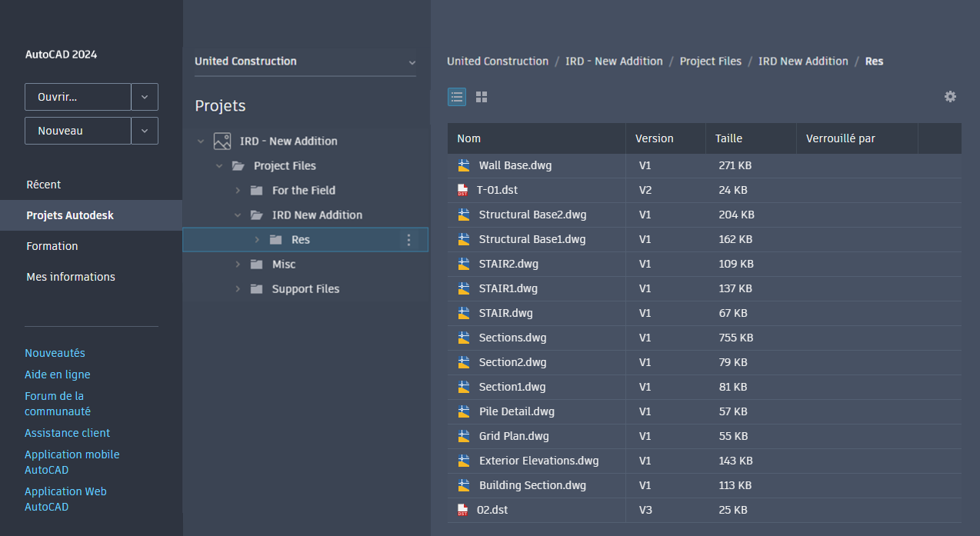Sort by the Taille column header

pyautogui.click(x=751, y=138)
